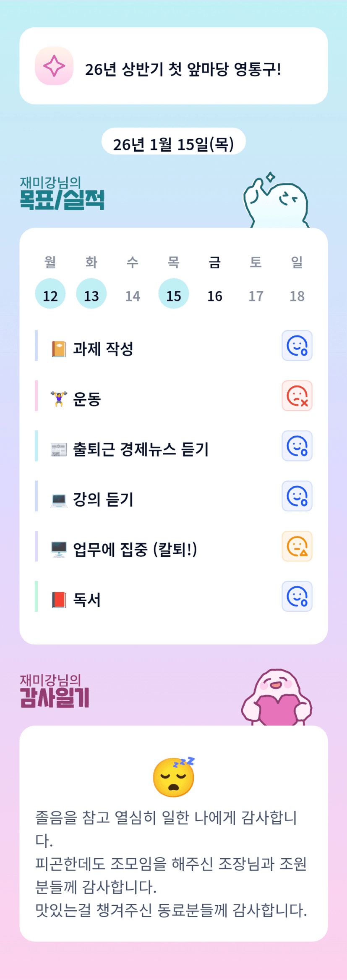
Task: Toggle status face for 과제 작성
Action: click(297, 346)
